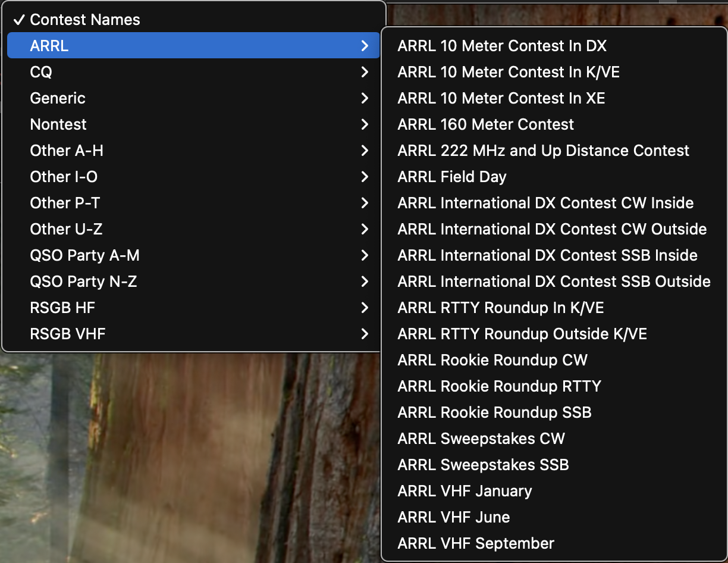Click the chevron arrow beside Other P-T
This screenshot has width=728, height=563.
(365, 203)
